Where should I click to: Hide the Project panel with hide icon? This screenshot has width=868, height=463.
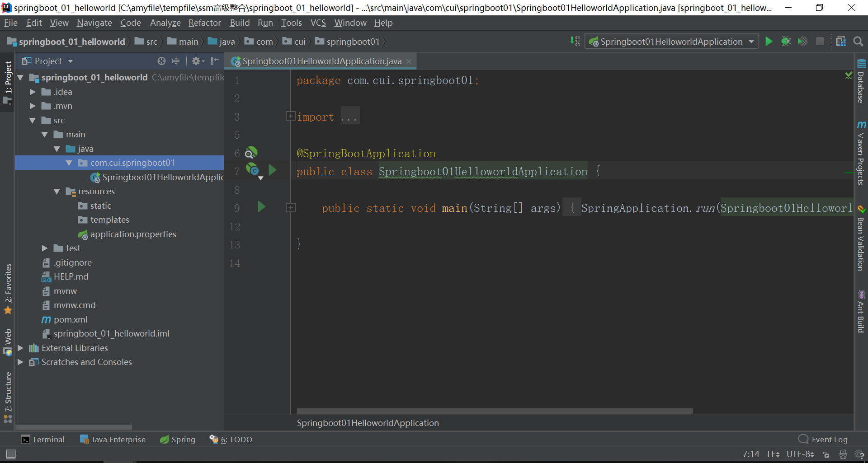(x=215, y=61)
